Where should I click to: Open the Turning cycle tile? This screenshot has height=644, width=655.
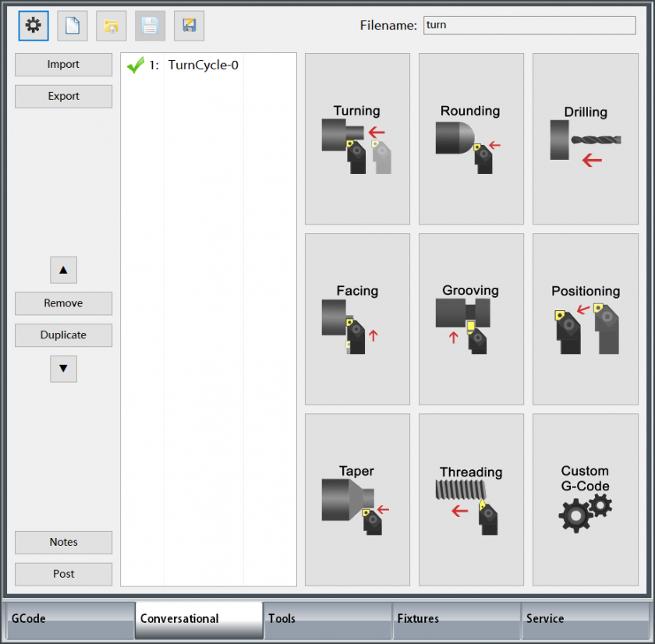[357, 140]
